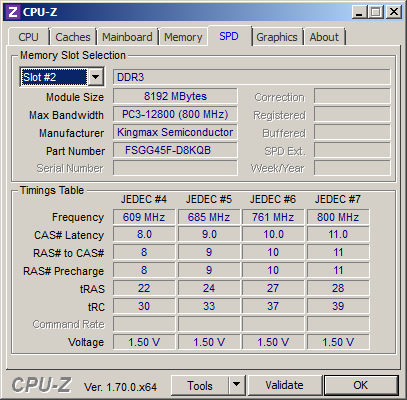Image resolution: width=407 pixels, height=400 pixels.
Task: Click the DDR3 memory type field
Action: [252, 77]
